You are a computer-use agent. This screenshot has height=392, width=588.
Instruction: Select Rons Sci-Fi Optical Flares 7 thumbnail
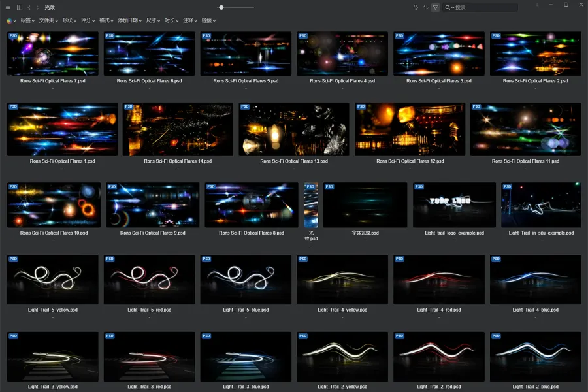pyautogui.click(x=52, y=54)
